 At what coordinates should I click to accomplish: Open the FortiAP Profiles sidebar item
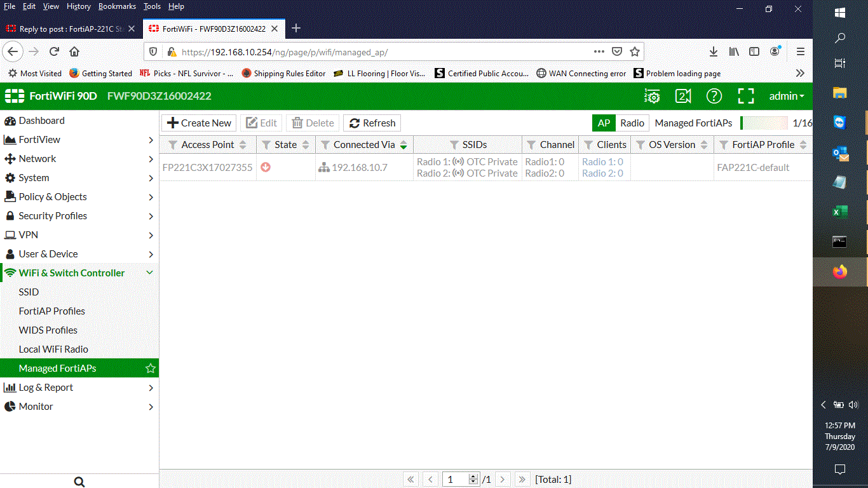tap(52, 311)
